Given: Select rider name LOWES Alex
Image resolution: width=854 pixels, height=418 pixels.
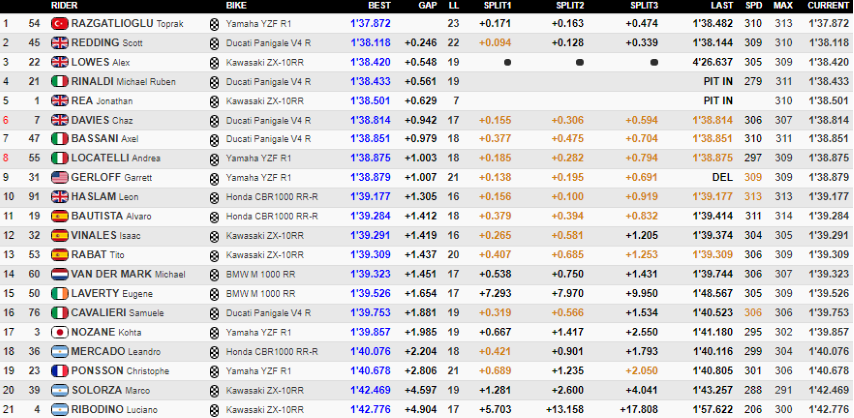Looking at the screenshot, I should 101,62.
